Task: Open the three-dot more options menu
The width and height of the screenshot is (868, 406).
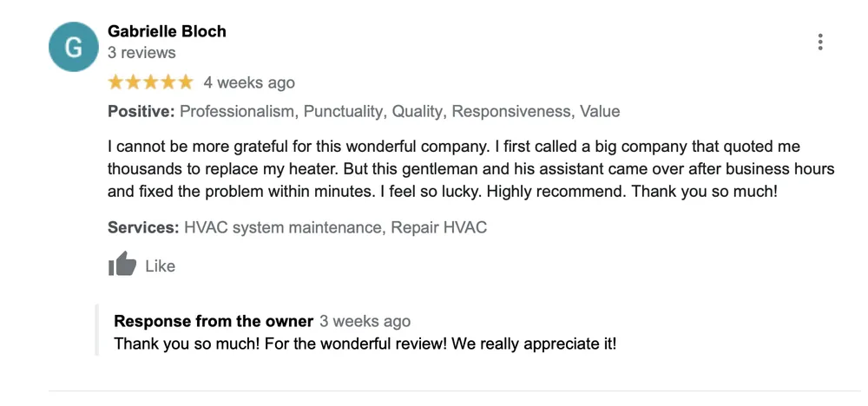Action: (819, 42)
